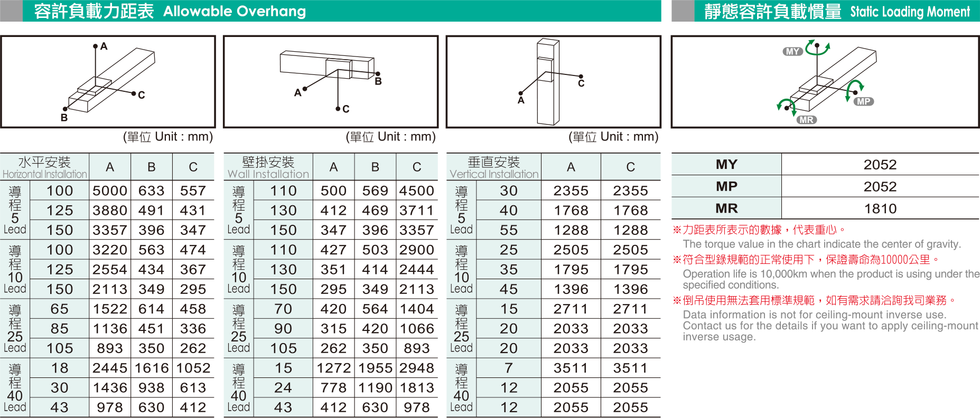980x418 pixels.
Task: Click the 4500 value in the wall installation table
Action: click(x=417, y=191)
